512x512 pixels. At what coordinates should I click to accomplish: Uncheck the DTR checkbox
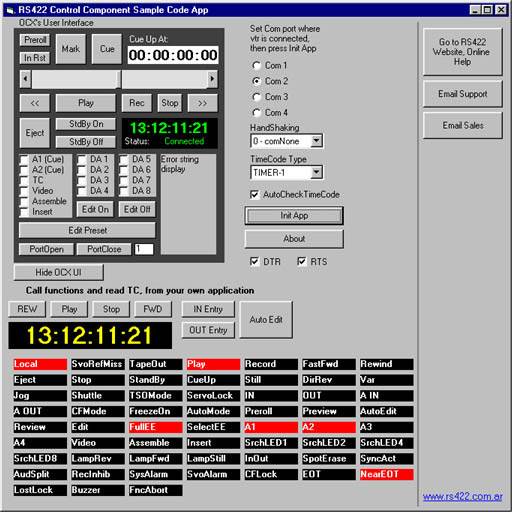[x=254, y=262]
